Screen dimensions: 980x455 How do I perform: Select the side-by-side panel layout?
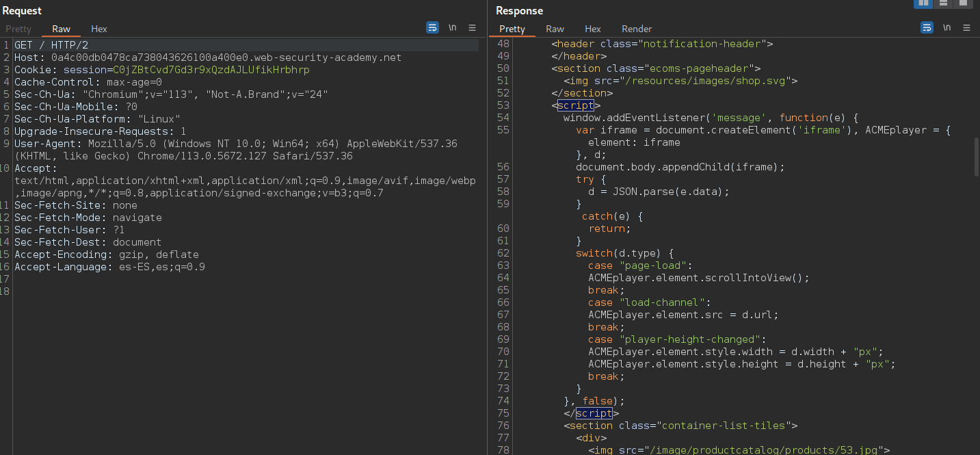click(923, 5)
